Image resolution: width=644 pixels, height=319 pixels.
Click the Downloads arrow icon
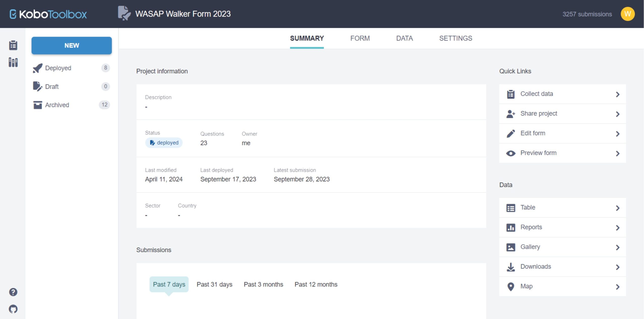pyautogui.click(x=511, y=267)
